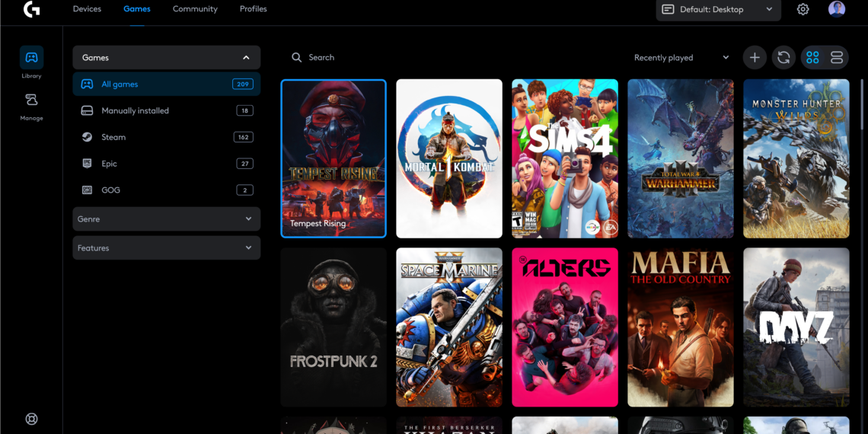Refresh the game library
This screenshot has width=868, height=434.
(783, 58)
